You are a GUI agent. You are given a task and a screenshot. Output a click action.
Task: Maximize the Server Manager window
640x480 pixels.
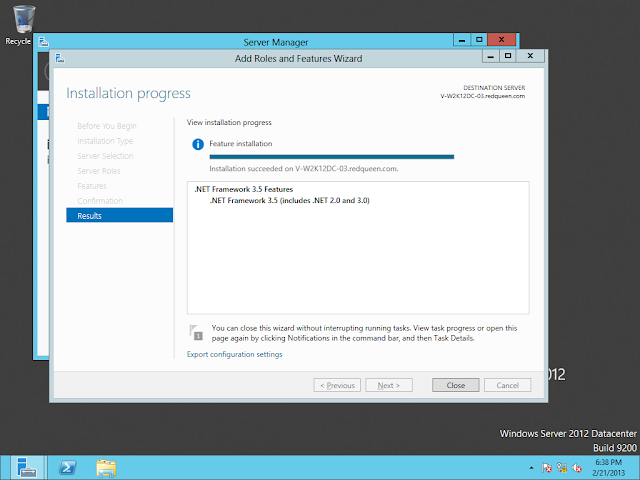pos(479,40)
